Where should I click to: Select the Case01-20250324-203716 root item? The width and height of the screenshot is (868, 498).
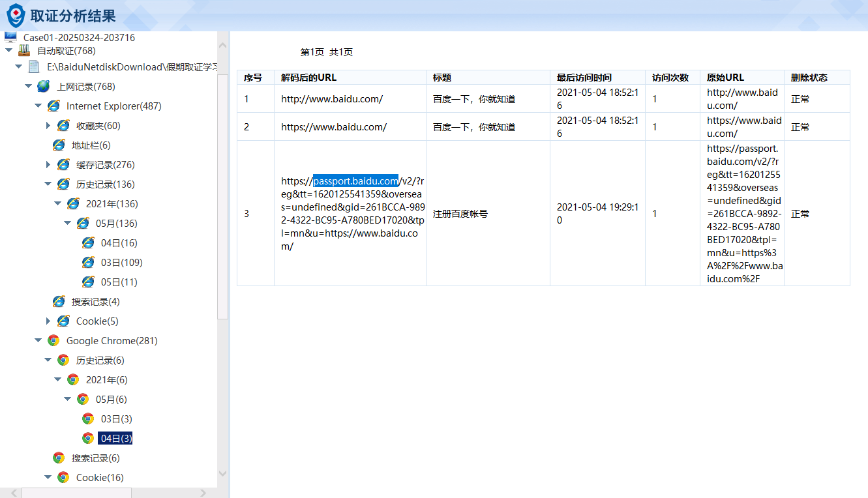[79, 37]
